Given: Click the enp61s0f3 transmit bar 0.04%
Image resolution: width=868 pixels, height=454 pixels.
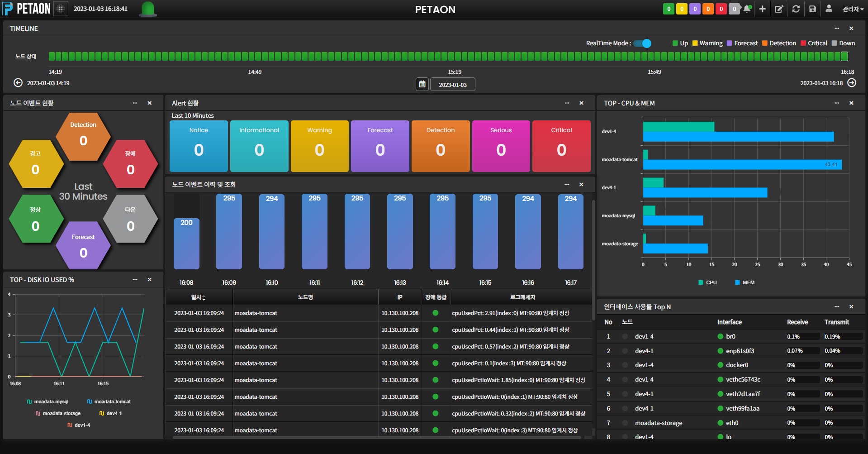Looking at the screenshot, I should click(843, 351).
